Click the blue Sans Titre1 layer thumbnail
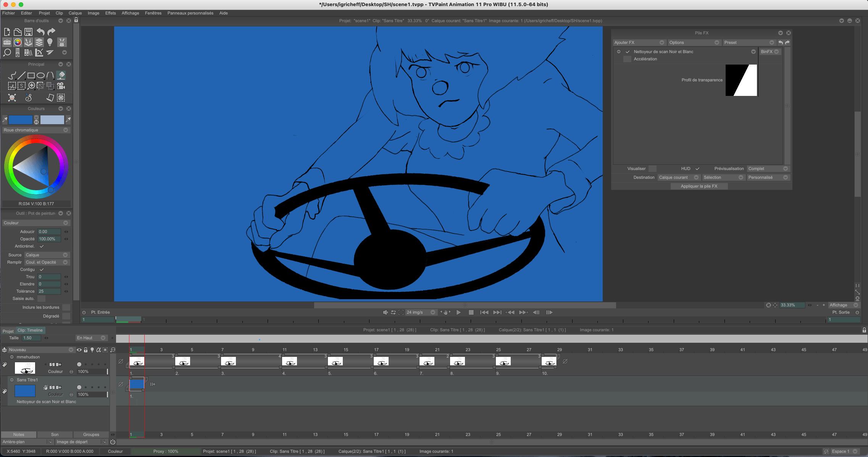 (x=25, y=391)
